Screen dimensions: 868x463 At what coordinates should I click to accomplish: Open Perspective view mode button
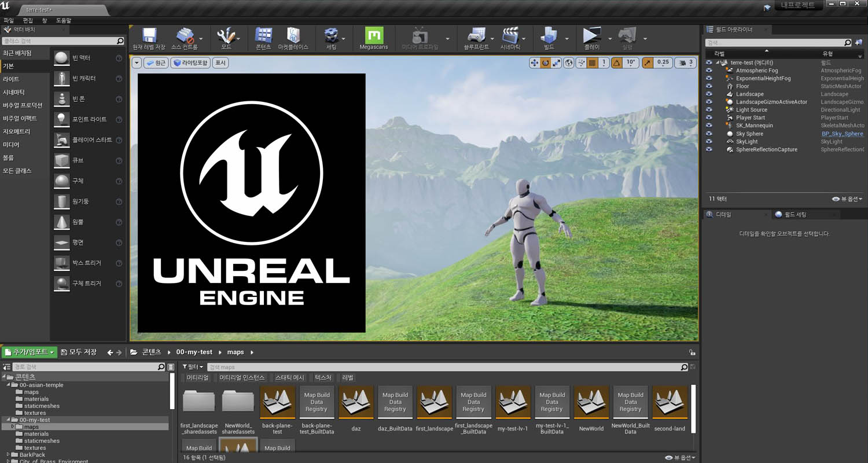click(156, 63)
